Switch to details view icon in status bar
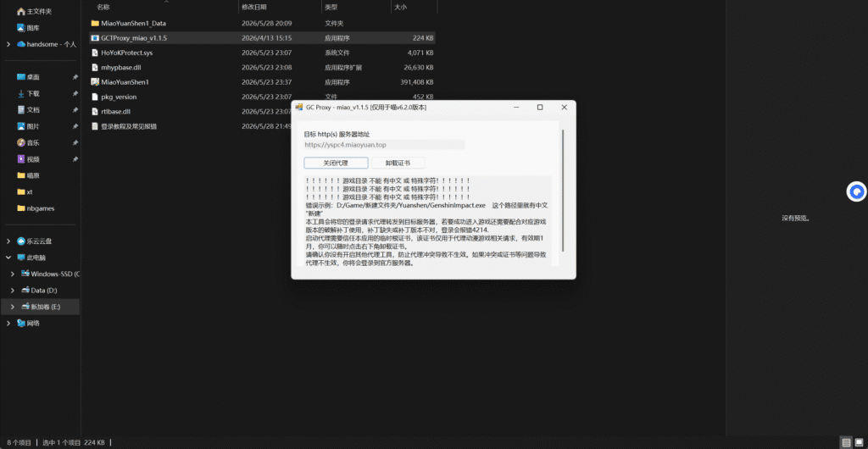 [x=847, y=443]
